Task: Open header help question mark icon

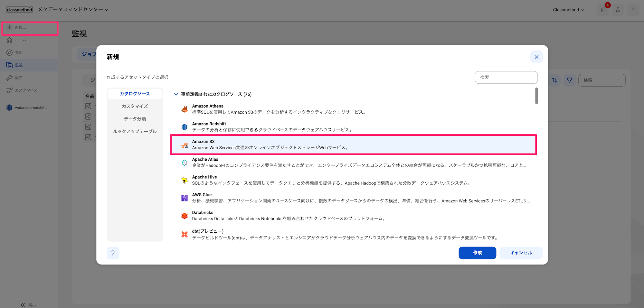Action: tap(633, 10)
